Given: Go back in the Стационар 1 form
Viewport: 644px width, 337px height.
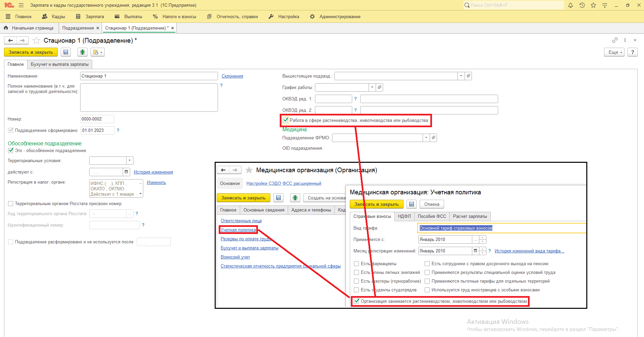Looking at the screenshot, I should point(10,41).
